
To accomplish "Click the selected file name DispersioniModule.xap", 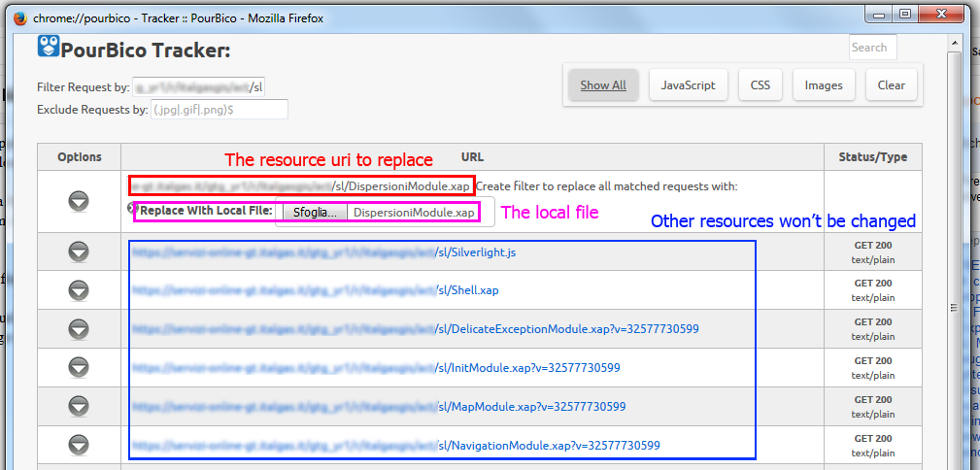I will pyautogui.click(x=414, y=213).
